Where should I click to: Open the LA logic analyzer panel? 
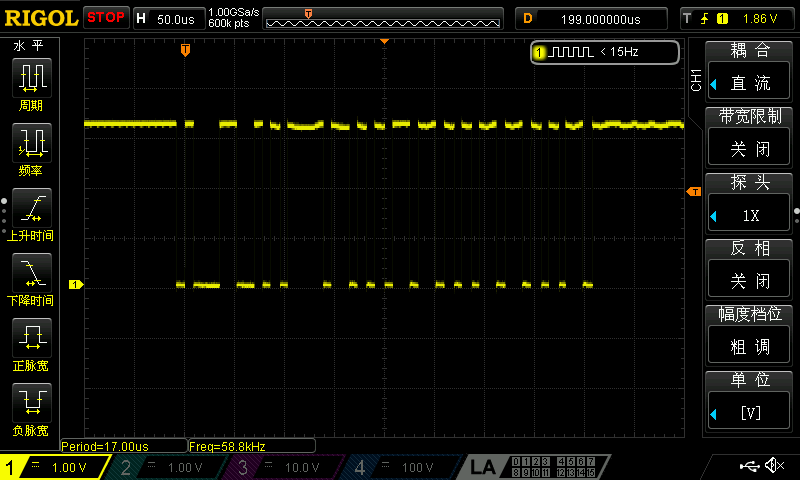pos(483,467)
